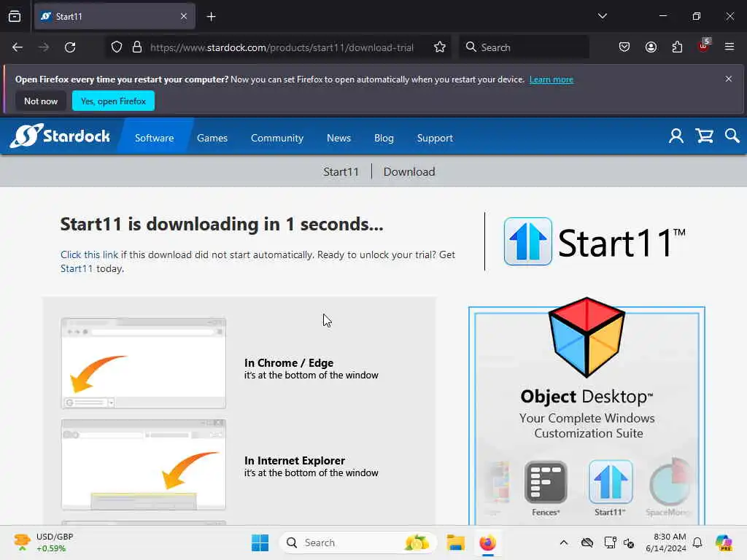
Task: Open Firefox account icon
Action: pyautogui.click(x=651, y=47)
